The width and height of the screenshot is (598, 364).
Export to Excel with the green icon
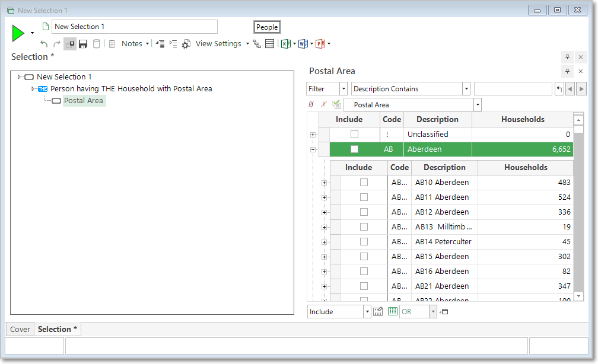pyautogui.click(x=286, y=44)
